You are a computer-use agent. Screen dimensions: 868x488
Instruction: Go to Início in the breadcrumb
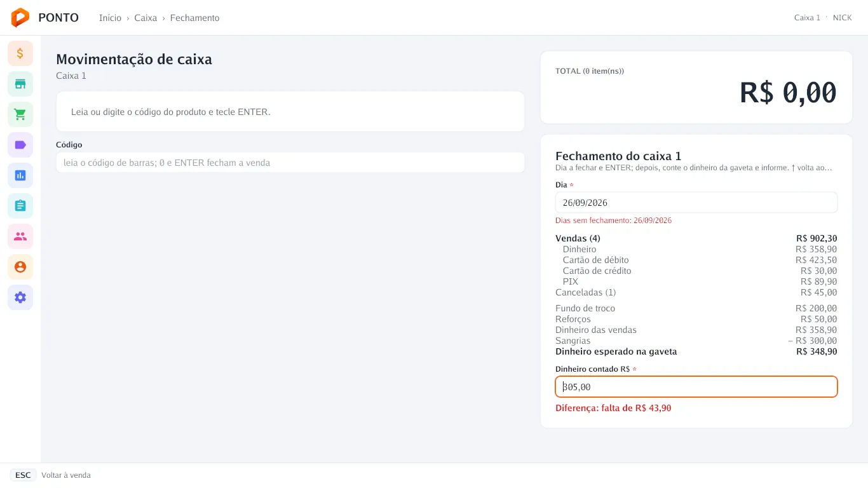point(110,18)
